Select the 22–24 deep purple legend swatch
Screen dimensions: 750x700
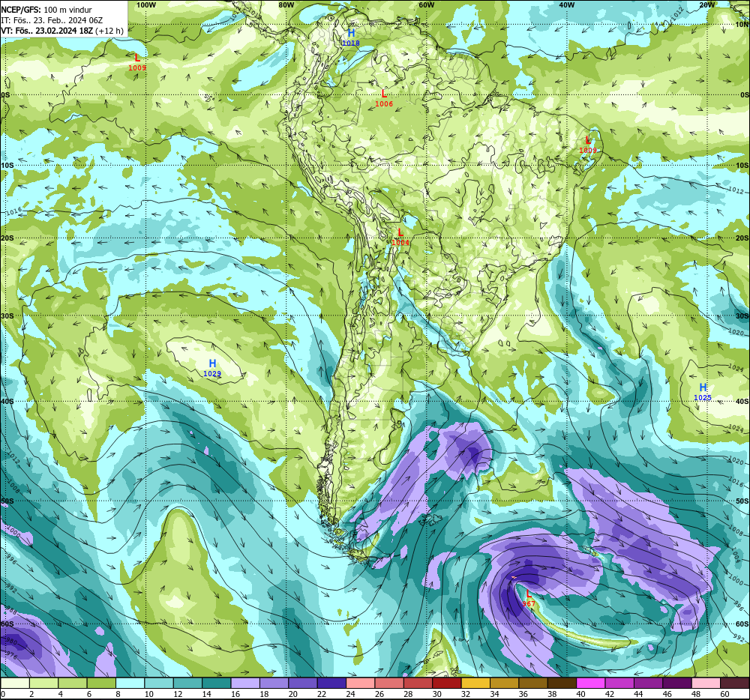(x=331, y=683)
